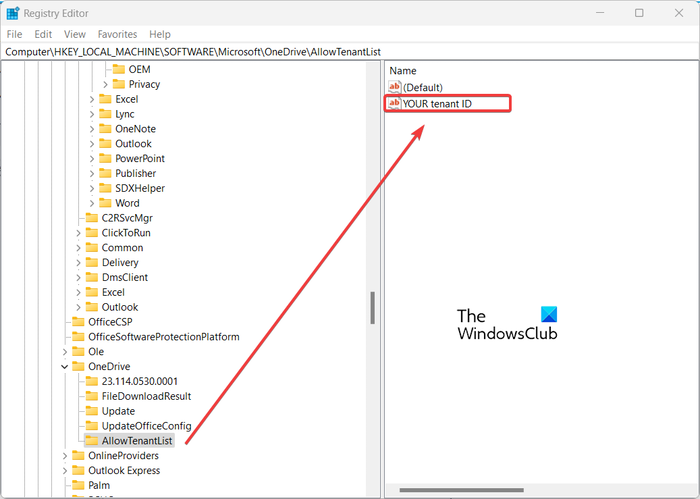Click the Name column header

click(x=403, y=71)
